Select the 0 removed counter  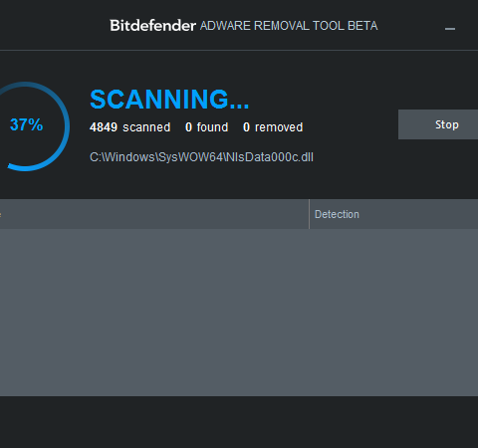[273, 127]
